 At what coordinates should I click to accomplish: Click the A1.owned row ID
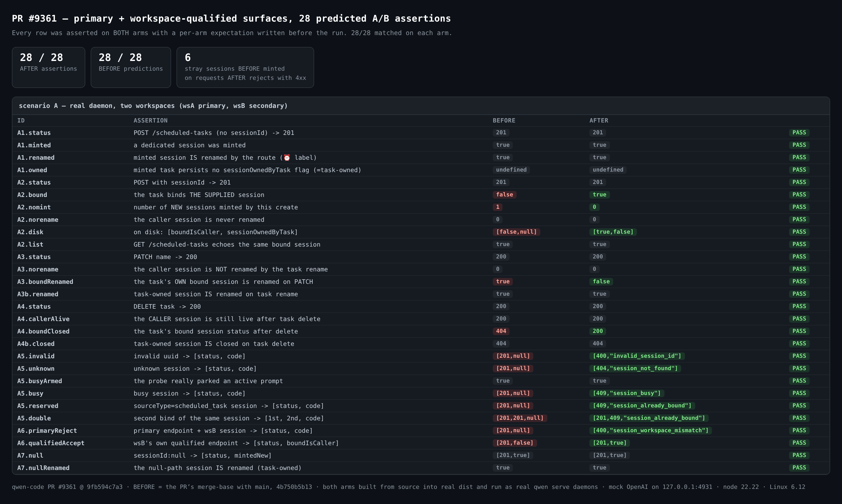tap(32, 170)
